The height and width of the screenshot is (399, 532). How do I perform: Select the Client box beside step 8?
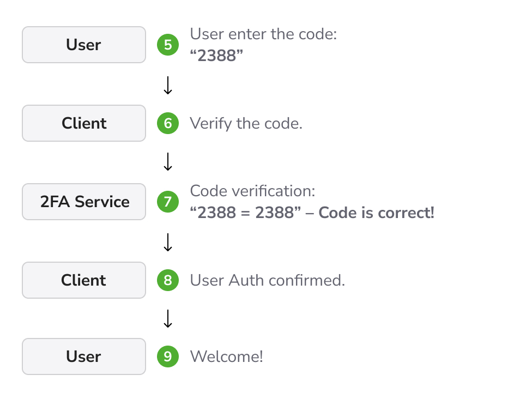coord(84,280)
